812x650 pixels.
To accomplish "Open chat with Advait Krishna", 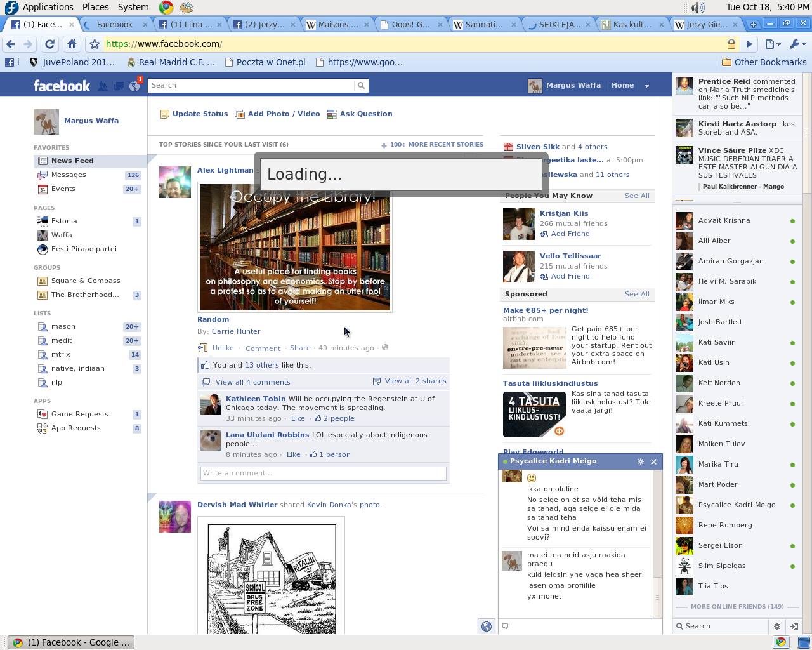I will (736, 220).
